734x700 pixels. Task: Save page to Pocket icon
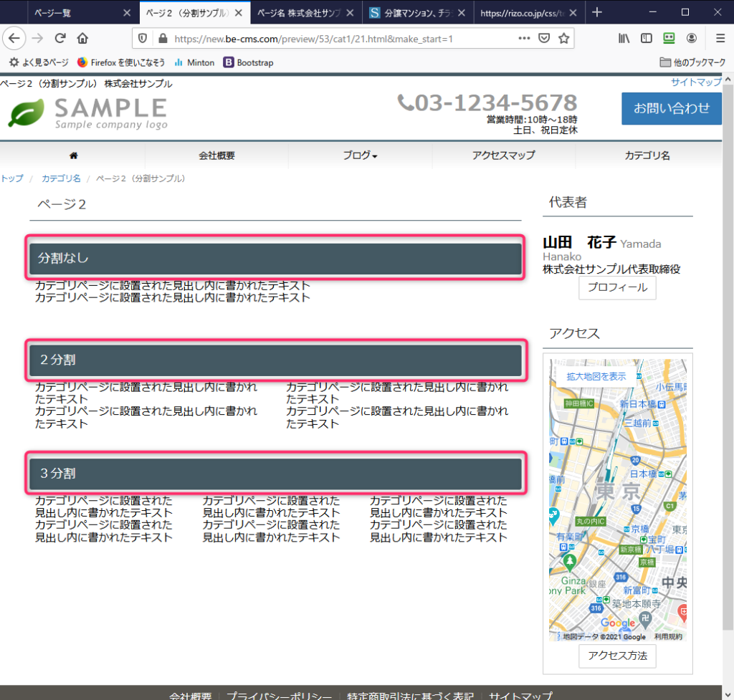(x=545, y=39)
